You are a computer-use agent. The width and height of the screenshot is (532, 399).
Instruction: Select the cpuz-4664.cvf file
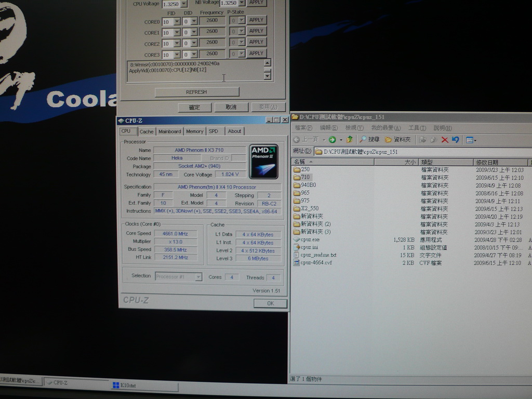tap(312, 262)
